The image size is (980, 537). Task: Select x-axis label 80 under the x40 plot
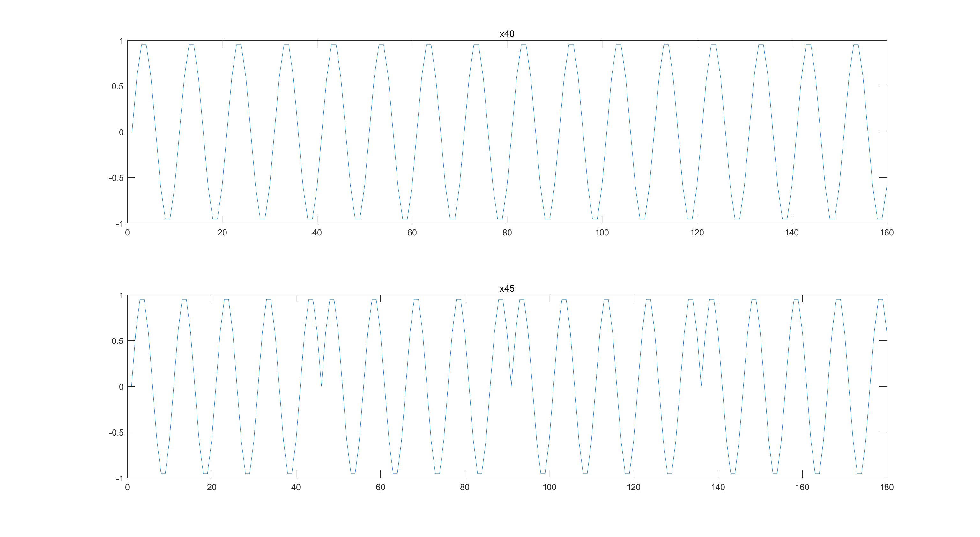(507, 233)
